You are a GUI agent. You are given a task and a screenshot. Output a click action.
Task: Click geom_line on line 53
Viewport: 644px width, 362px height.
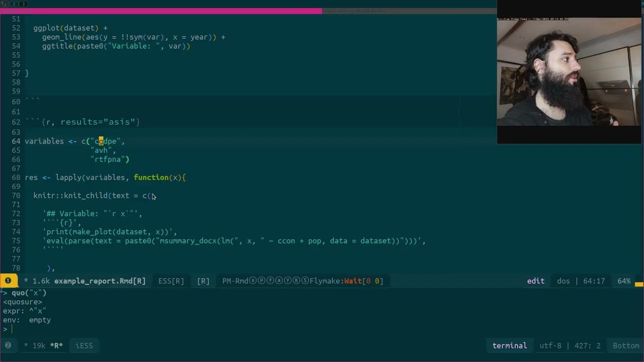pyautogui.click(x=61, y=37)
